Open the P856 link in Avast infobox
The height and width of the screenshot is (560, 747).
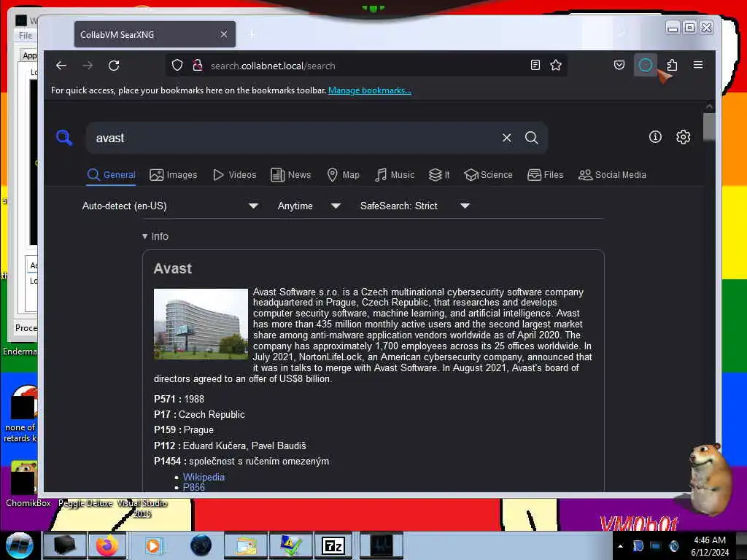pyautogui.click(x=194, y=487)
